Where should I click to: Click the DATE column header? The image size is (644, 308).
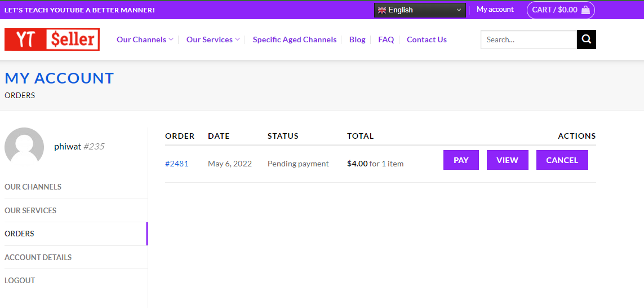tap(219, 136)
